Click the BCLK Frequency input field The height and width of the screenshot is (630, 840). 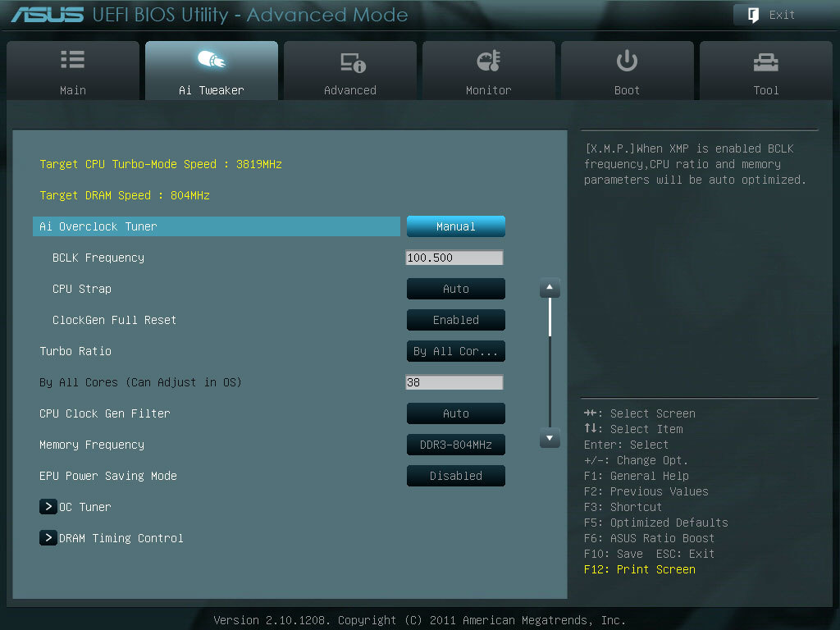pyautogui.click(x=454, y=258)
